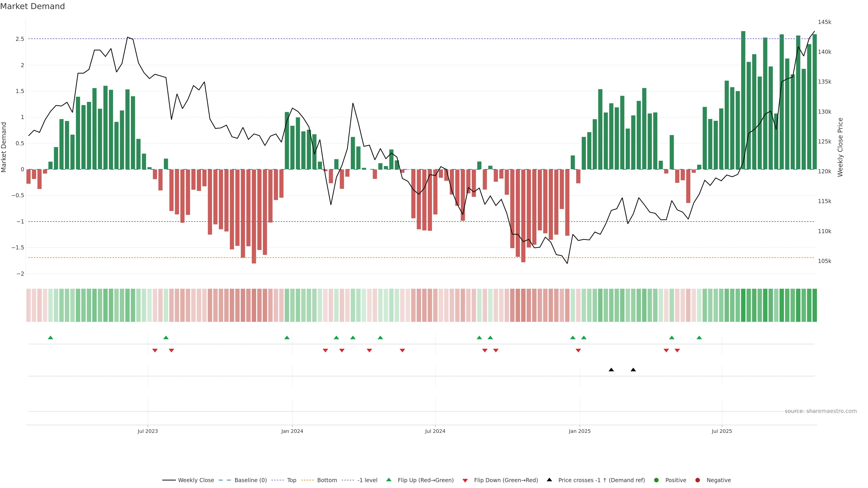868x488 pixels.
Task: Click the sharemaestro.com source text
Action: 821,411
